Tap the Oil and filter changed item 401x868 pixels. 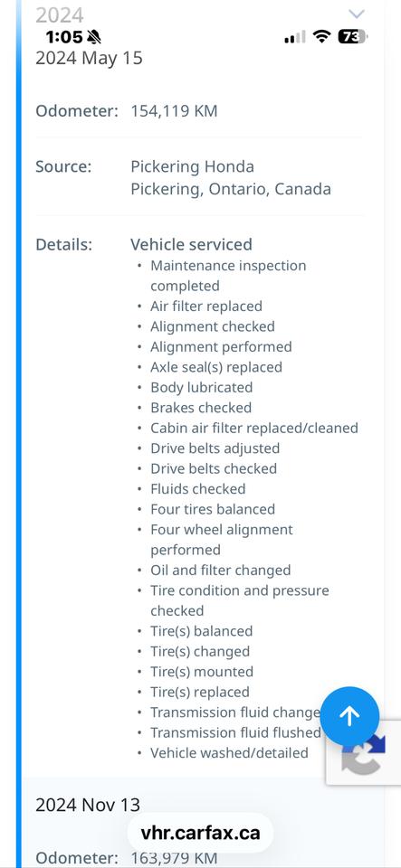click(221, 571)
